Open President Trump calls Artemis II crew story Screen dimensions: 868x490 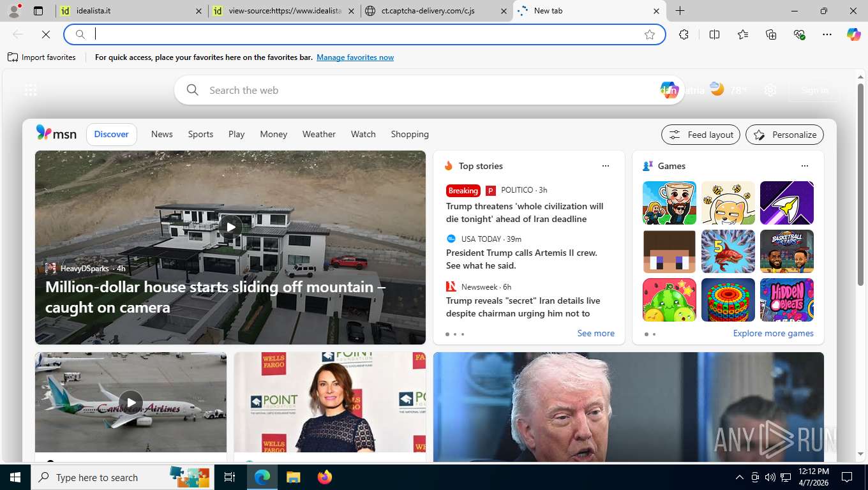pos(521,259)
